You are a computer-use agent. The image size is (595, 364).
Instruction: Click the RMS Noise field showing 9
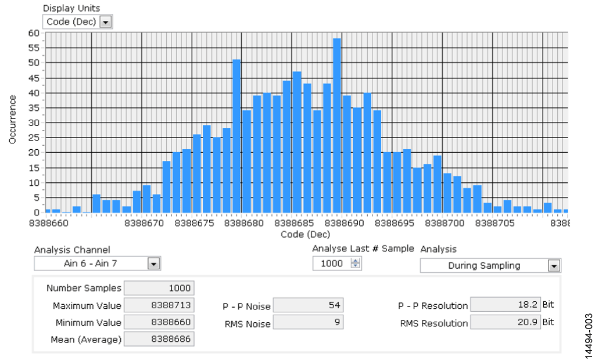point(308,322)
